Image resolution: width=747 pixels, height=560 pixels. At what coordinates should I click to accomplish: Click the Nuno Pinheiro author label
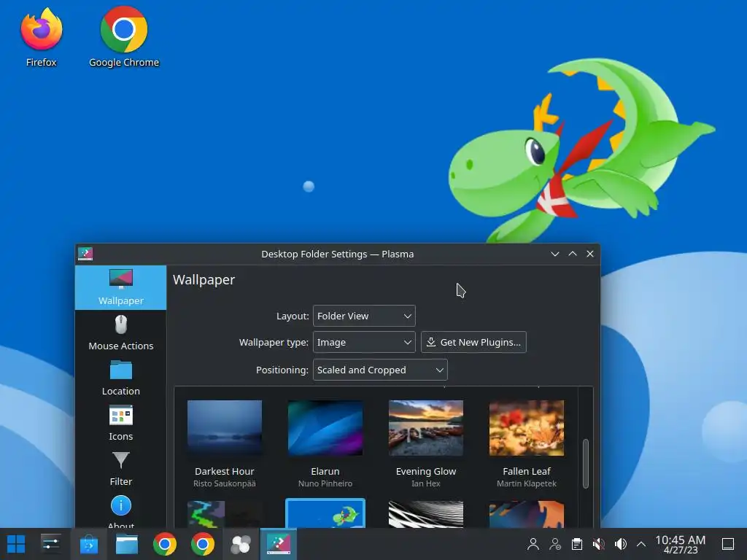(x=325, y=484)
